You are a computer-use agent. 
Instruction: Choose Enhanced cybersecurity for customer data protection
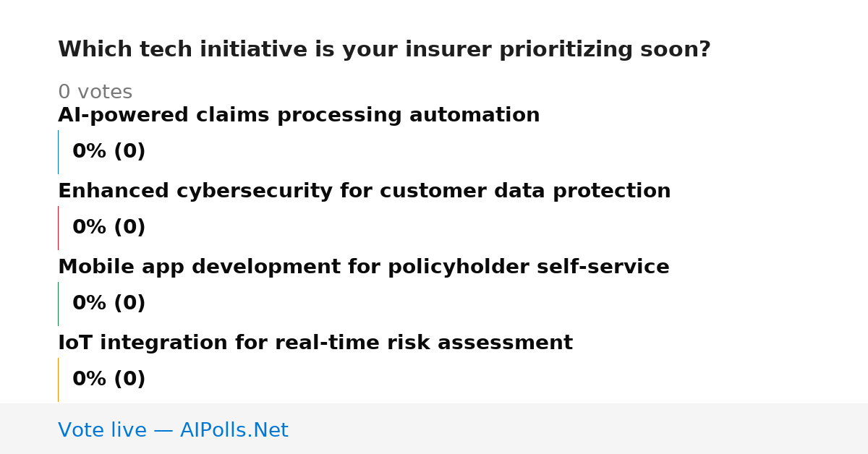[x=365, y=192]
